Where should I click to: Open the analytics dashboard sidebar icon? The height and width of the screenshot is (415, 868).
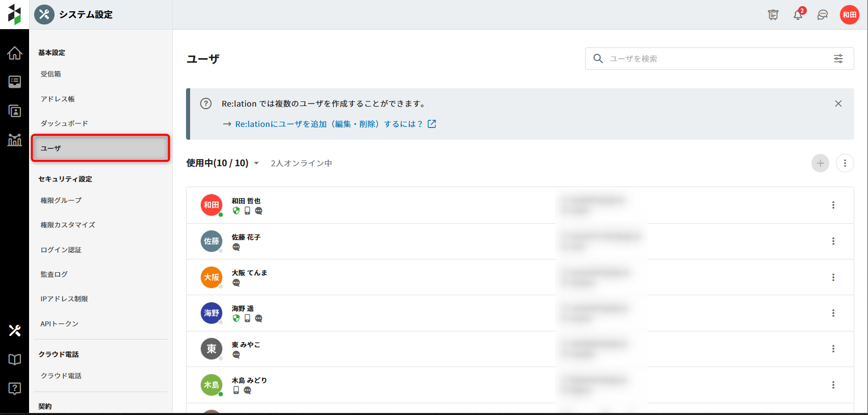pos(14,140)
